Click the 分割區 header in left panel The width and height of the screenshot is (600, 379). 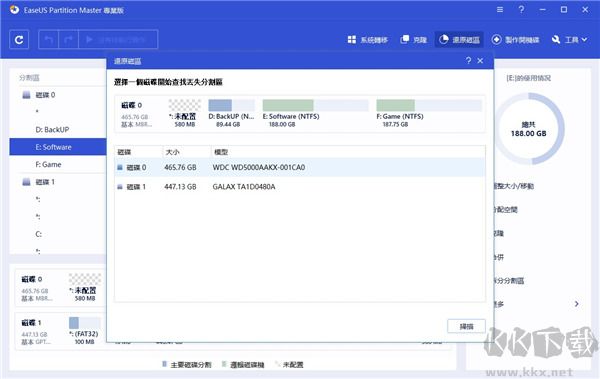point(29,78)
